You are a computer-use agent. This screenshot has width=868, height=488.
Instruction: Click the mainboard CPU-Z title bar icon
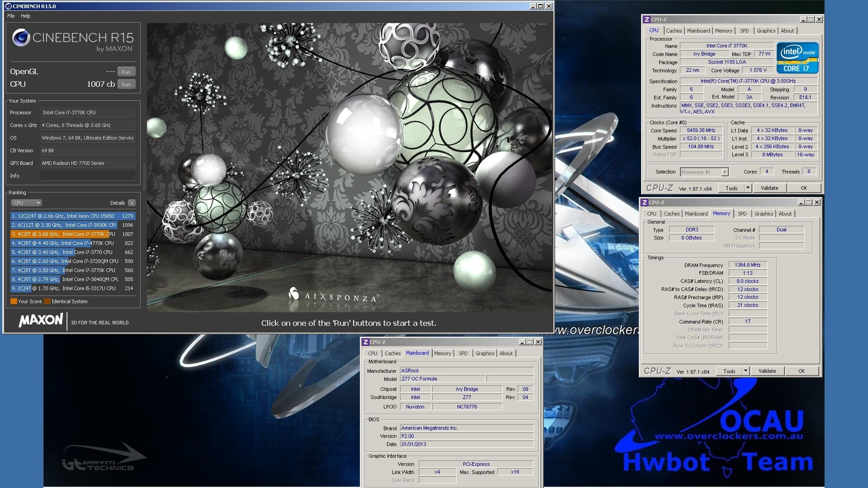(x=366, y=342)
